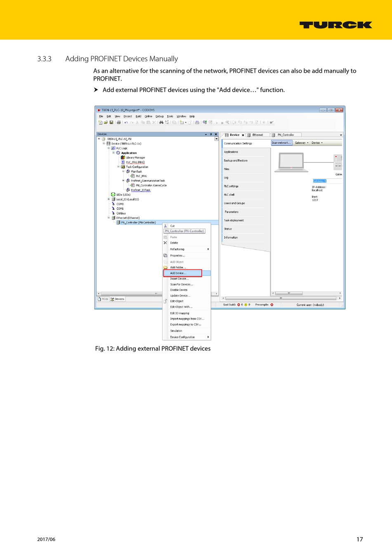Click the Save Project toolbar icon
This screenshot has height=555, width=392.
click(111, 123)
